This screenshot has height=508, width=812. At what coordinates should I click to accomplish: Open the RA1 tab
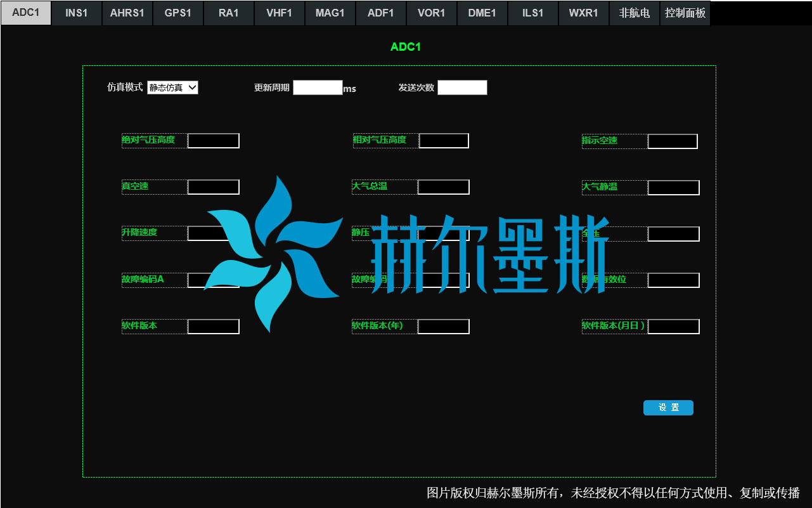(x=229, y=13)
